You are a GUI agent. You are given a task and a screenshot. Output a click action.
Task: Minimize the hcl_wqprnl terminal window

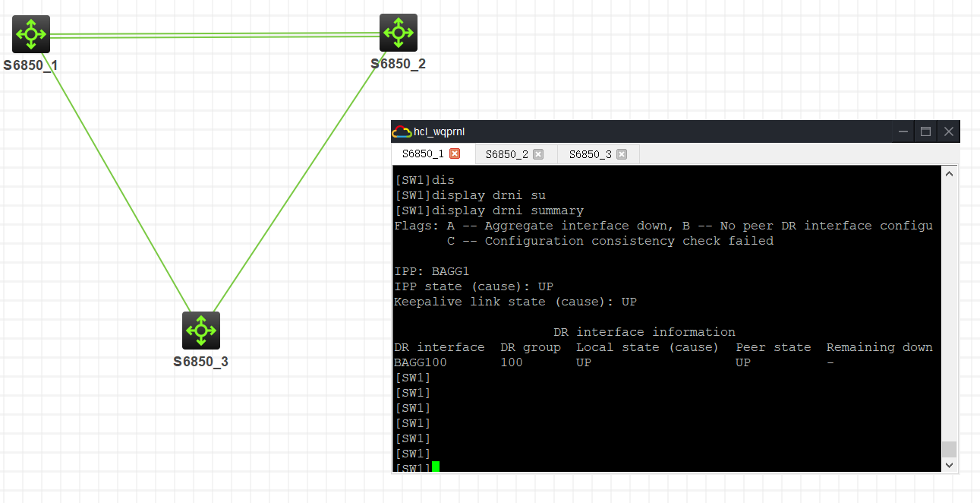click(x=903, y=131)
